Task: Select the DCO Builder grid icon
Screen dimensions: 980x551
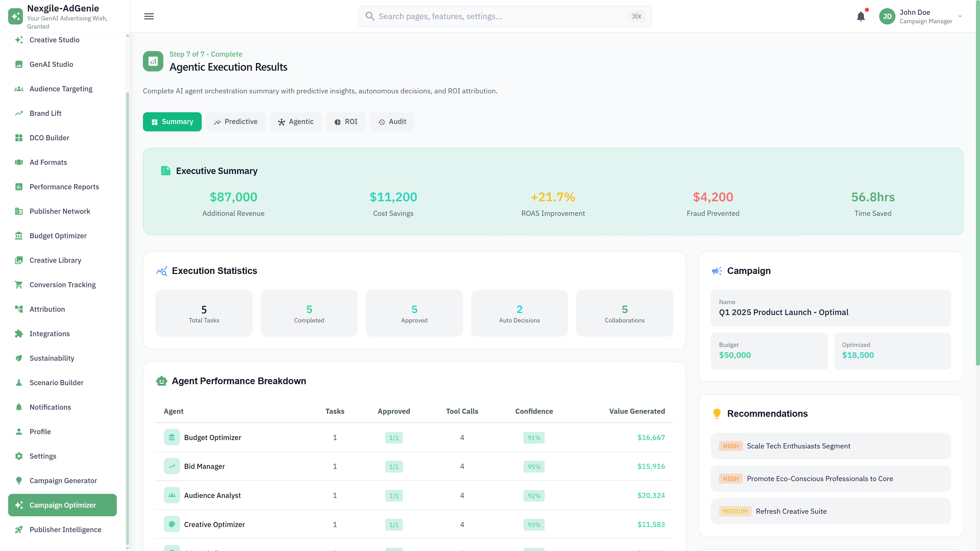Action: [19, 138]
